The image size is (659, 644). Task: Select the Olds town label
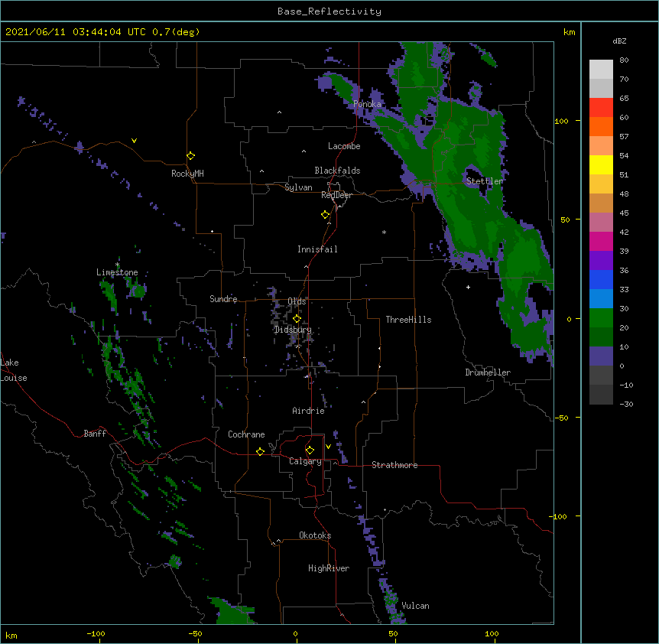coord(297,301)
